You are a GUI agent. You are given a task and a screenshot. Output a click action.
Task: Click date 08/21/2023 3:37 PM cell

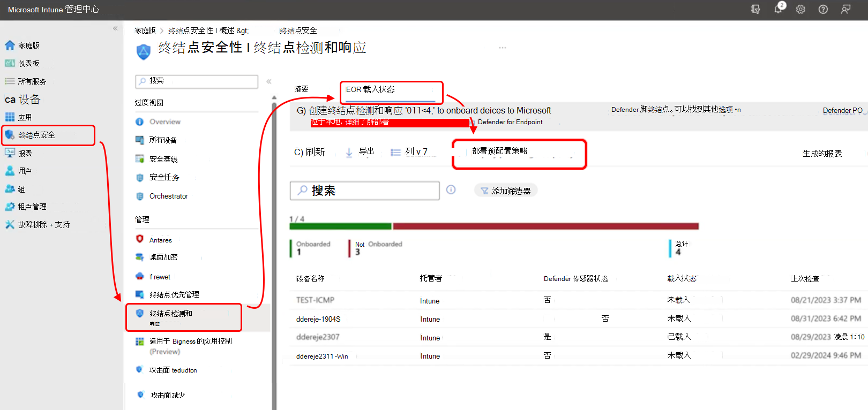tap(826, 300)
